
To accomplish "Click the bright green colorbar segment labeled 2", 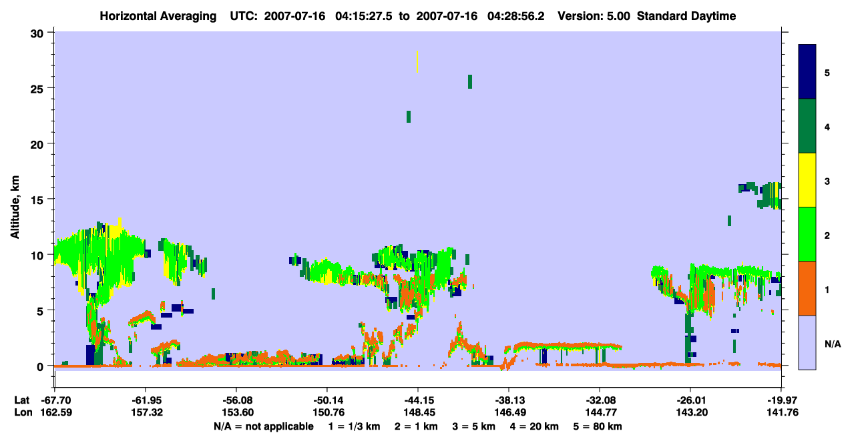I will 807,234.
